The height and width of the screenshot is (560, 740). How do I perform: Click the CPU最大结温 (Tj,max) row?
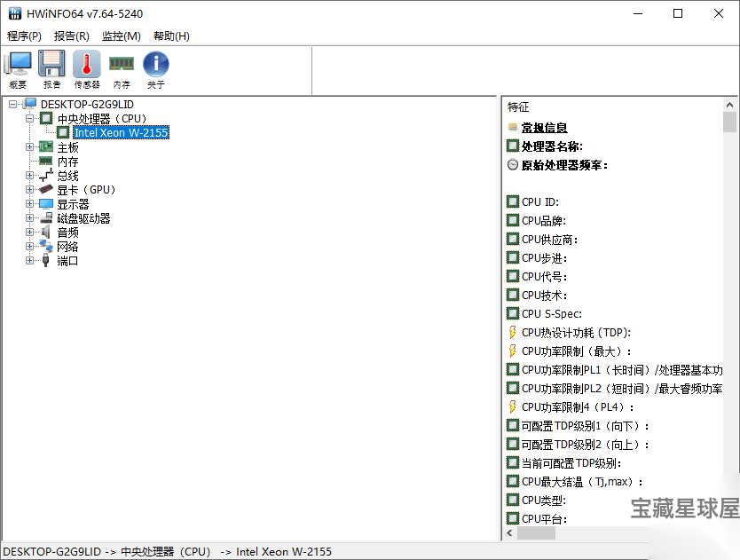[x=575, y=482]
